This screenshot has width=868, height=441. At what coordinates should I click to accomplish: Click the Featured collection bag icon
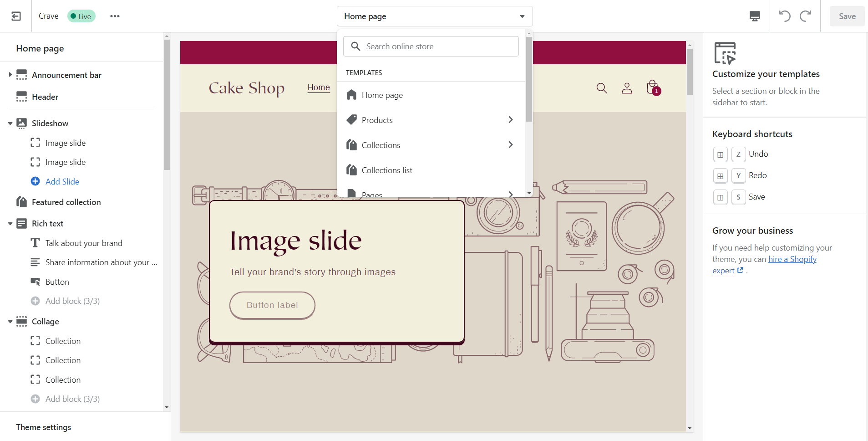[21, 202]
